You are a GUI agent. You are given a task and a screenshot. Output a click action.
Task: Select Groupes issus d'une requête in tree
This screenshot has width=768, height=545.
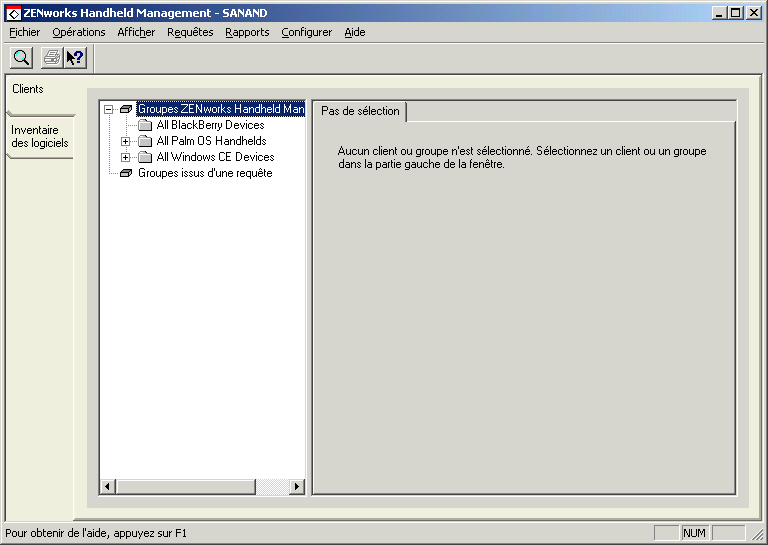[x=205, y=173]
